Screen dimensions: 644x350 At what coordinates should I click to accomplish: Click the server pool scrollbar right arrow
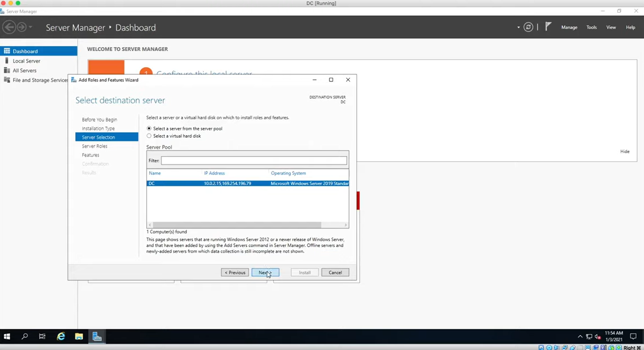(x=346, y=225)
